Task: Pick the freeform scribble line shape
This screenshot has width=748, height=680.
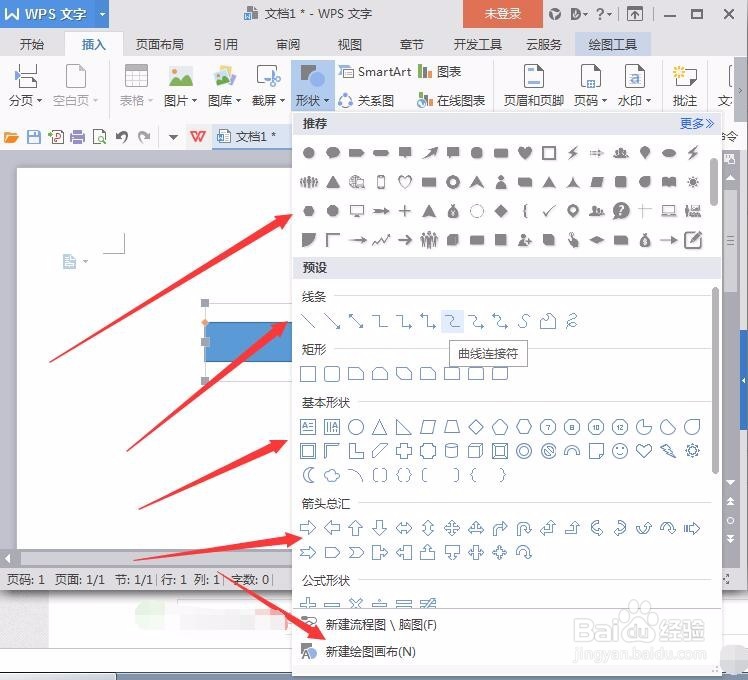Action: [x=571, y=321]
